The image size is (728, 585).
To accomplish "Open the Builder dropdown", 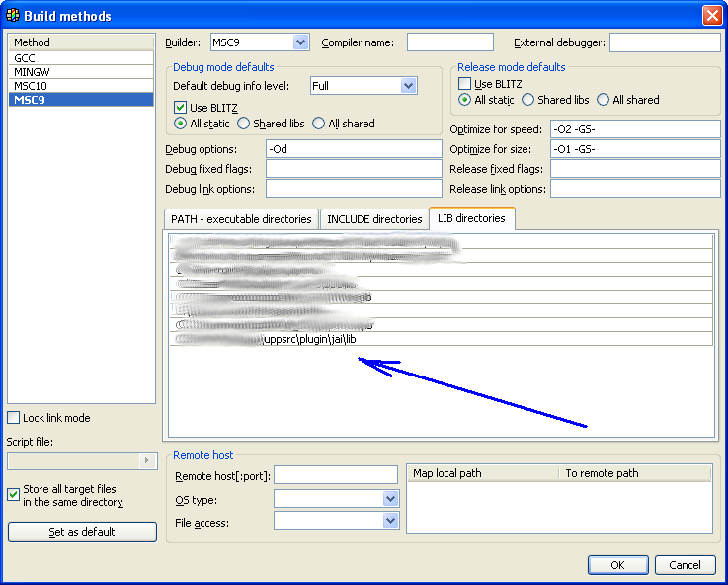I will click(301, 42).
